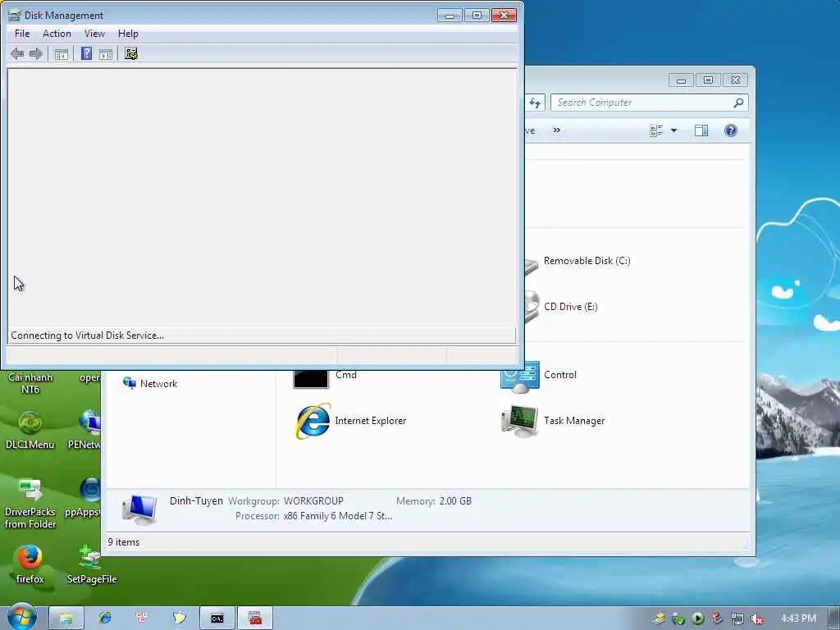Focus the Search Computer input field

[650, 103]
